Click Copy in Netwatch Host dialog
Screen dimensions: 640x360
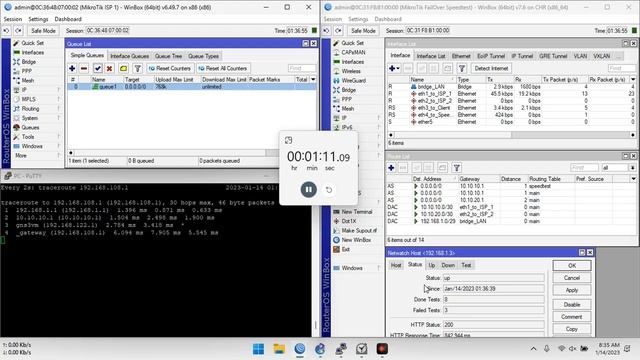pos(572,329)
